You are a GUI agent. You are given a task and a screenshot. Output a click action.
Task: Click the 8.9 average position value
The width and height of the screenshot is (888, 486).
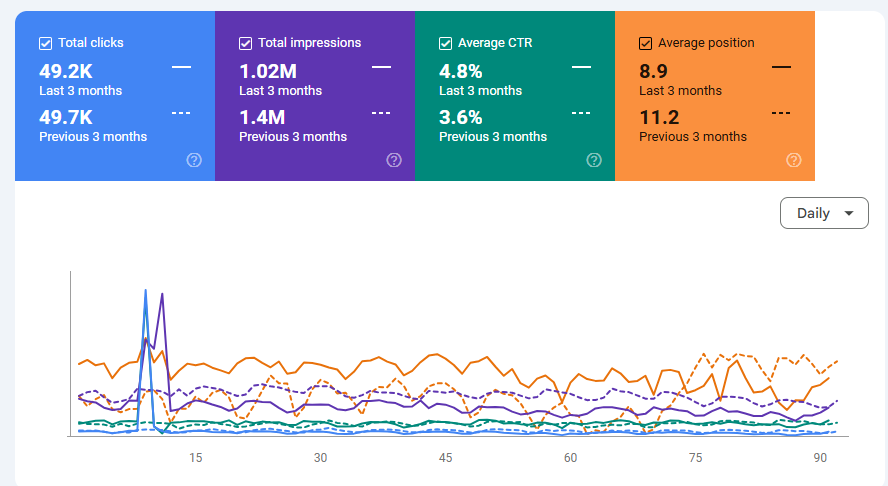click(655, 71)
